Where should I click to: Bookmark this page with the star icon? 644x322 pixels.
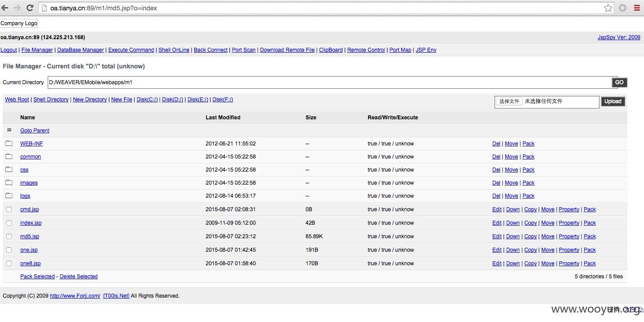tap(608, 8)
